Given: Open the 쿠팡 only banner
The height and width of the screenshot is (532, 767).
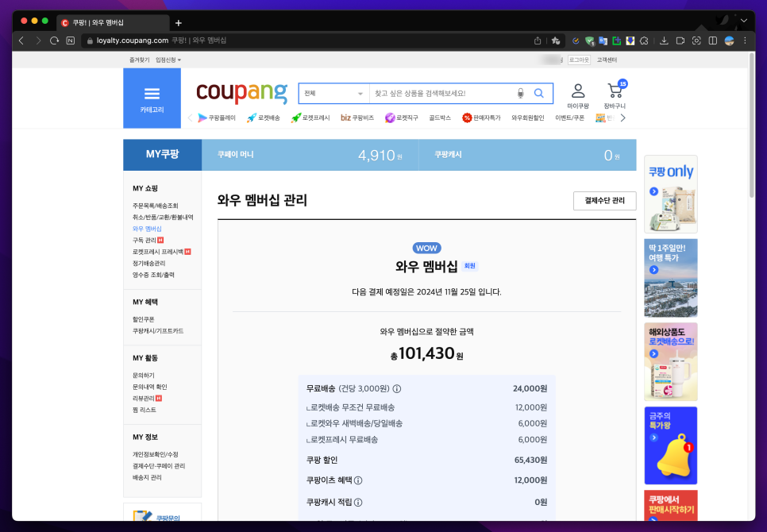Looking at the screenshot, I should tap(671, 194).
